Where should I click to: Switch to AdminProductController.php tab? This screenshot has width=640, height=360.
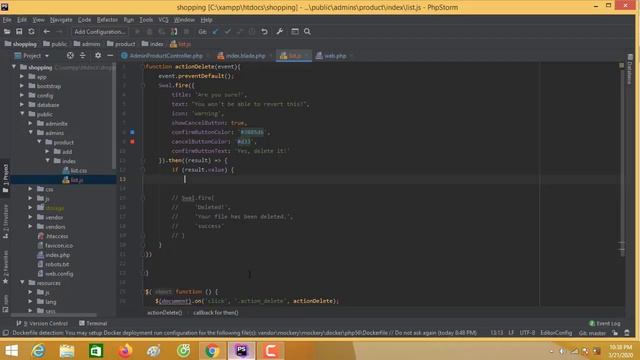pyautogui.click(x=166, y=56)
